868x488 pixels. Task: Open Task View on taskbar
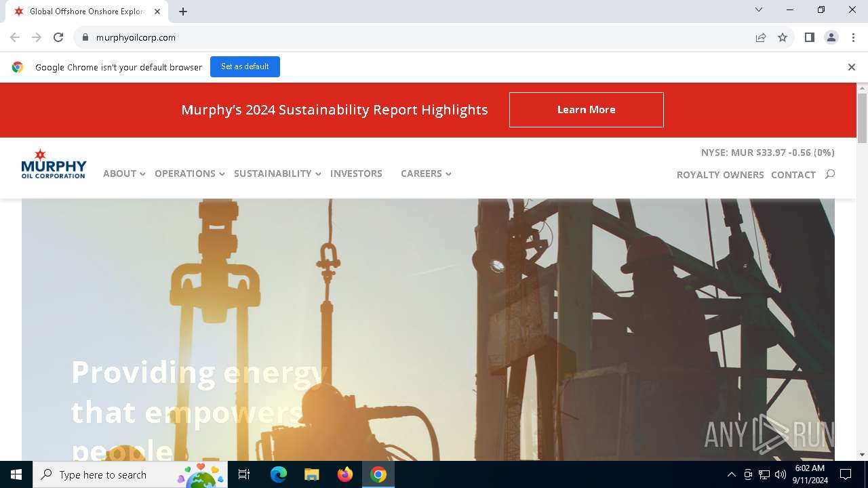(244, 474)
